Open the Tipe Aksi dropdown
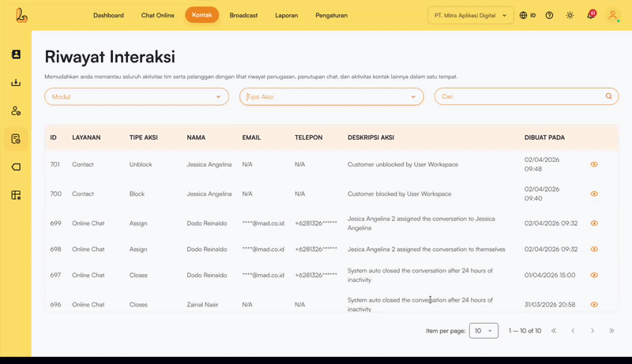 [x=331, y=96]
